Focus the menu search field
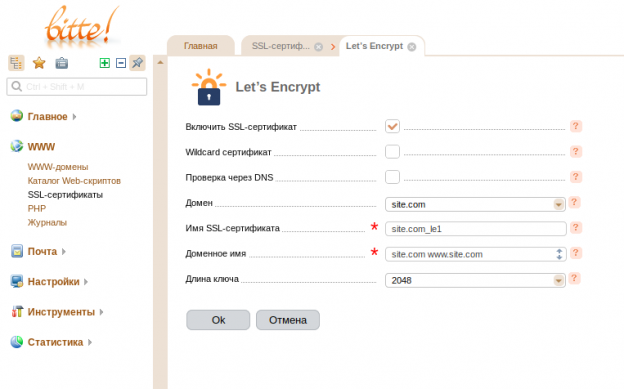The height and width of the screenshot is (389, 624). [x=77, y=87]
